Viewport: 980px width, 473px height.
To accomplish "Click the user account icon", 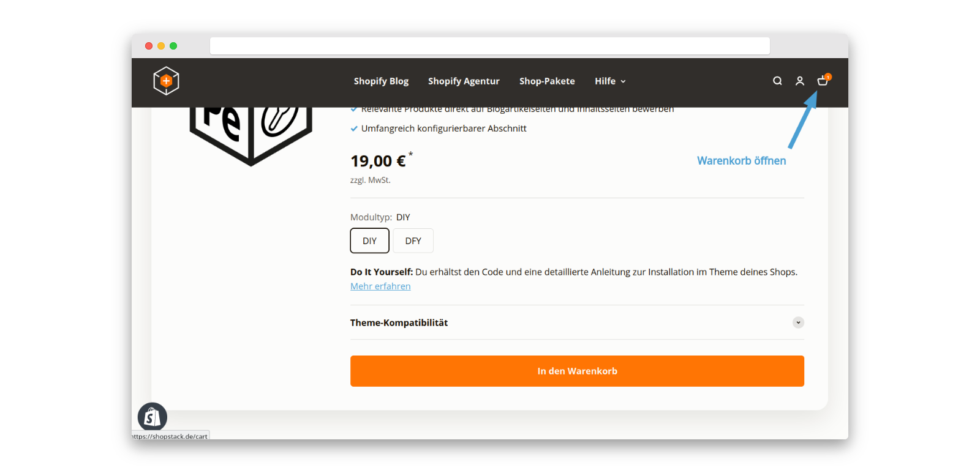I will pos(800,81).
